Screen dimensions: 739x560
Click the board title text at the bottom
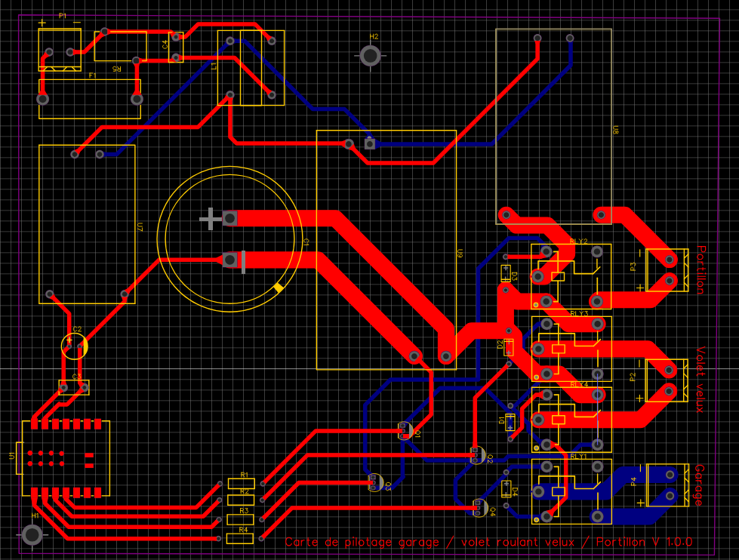click(x=491, y=542)
